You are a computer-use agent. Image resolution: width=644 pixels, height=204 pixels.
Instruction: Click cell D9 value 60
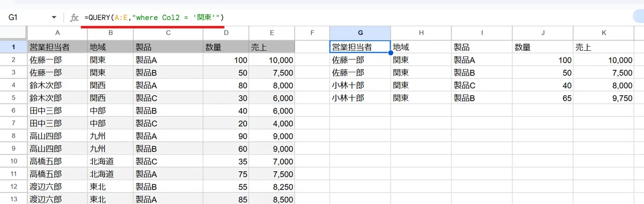tap(225, 149)
